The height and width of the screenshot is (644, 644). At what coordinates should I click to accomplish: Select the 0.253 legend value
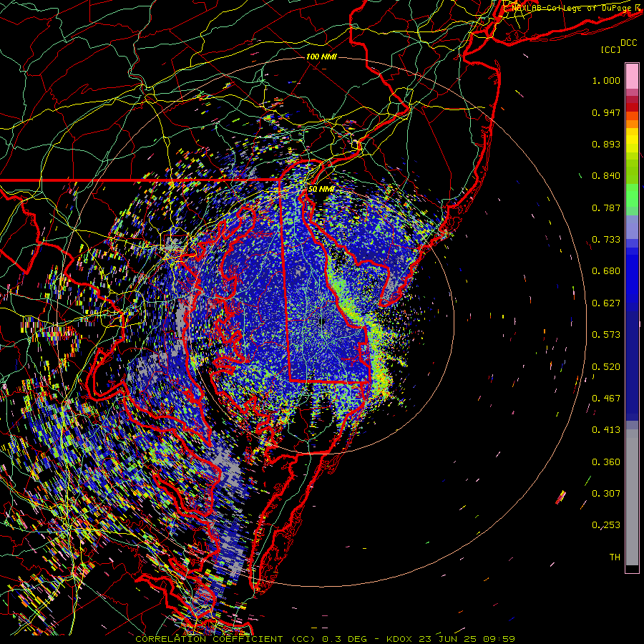click(606, 525)
